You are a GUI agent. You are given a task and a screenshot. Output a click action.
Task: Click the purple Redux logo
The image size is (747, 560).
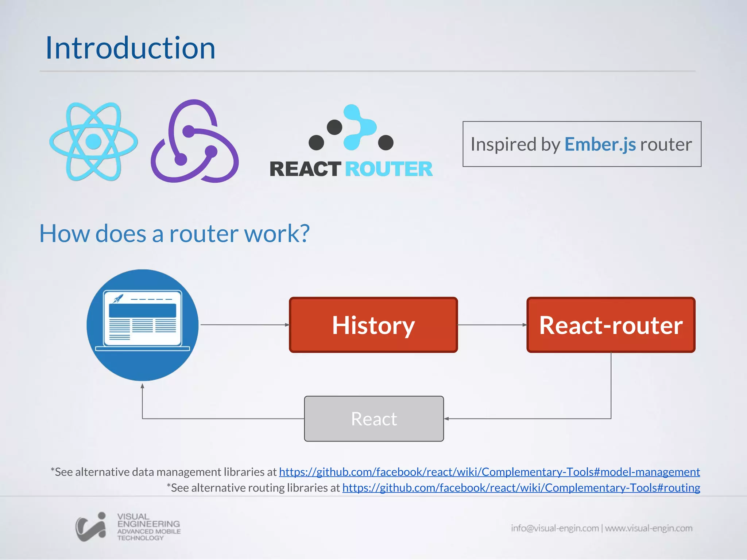tap(195, 141)
